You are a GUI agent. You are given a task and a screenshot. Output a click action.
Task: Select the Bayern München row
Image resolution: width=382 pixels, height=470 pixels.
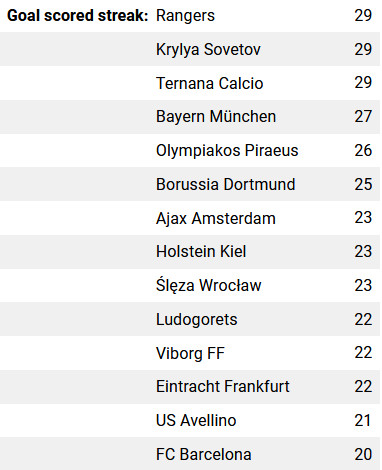point(190,117)
